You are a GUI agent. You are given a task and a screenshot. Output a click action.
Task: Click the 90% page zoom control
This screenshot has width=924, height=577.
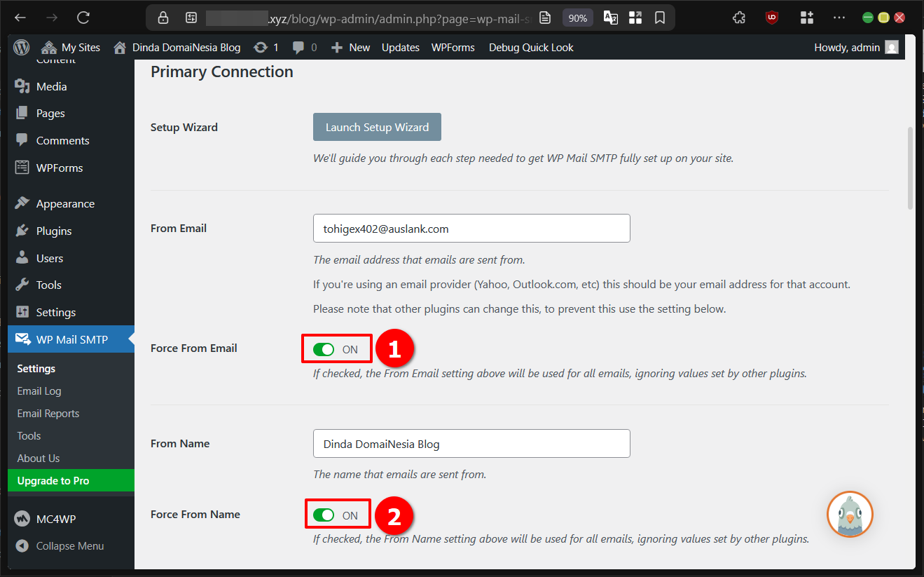(577, 18)
